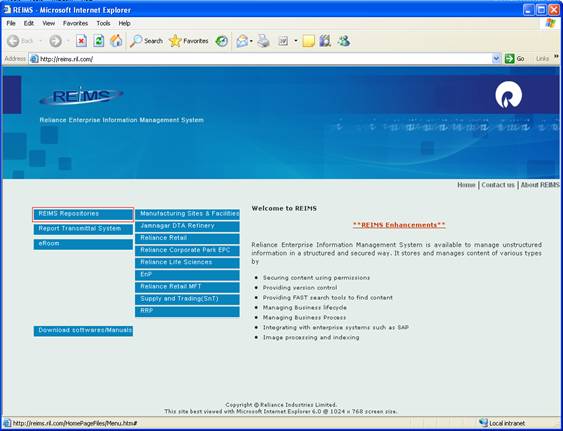
Task: Click the REIMS logo in the banner
Action: coord(81,96)
